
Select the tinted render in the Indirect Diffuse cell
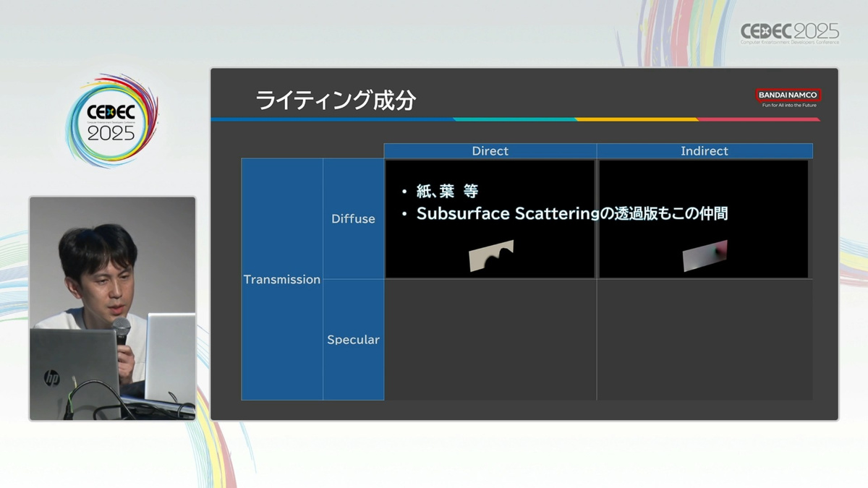tap(705, 255)
